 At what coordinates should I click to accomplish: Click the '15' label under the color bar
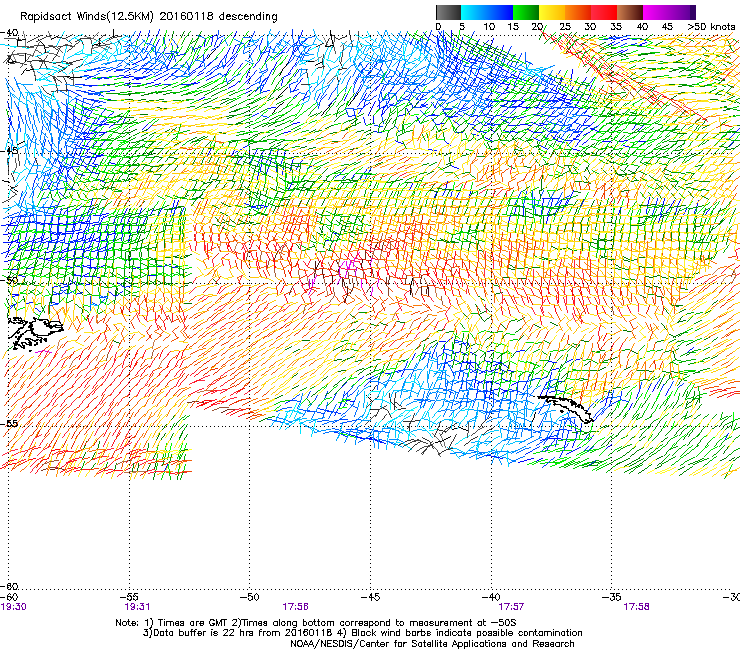(513, 27)
